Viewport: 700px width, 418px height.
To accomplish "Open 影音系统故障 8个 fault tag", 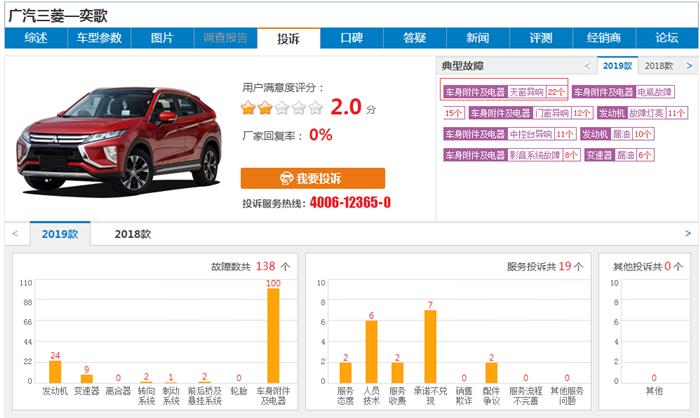I will tap(512, 155).
